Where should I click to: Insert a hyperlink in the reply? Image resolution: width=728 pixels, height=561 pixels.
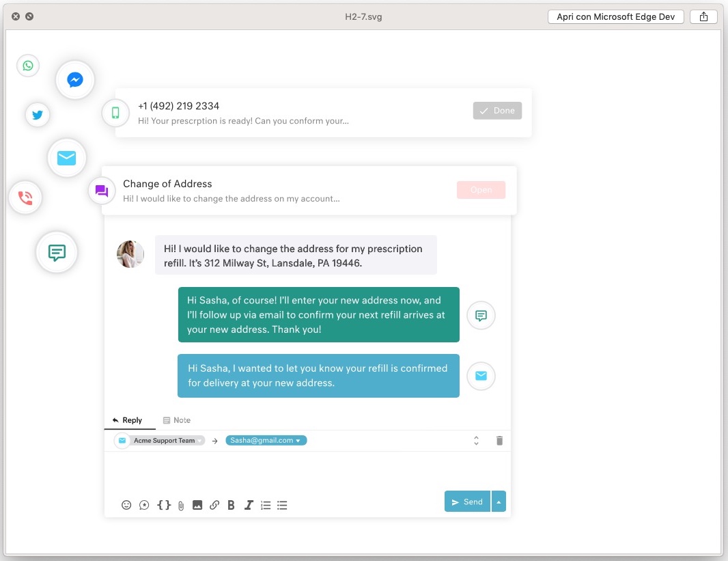[x=214, y=505]
